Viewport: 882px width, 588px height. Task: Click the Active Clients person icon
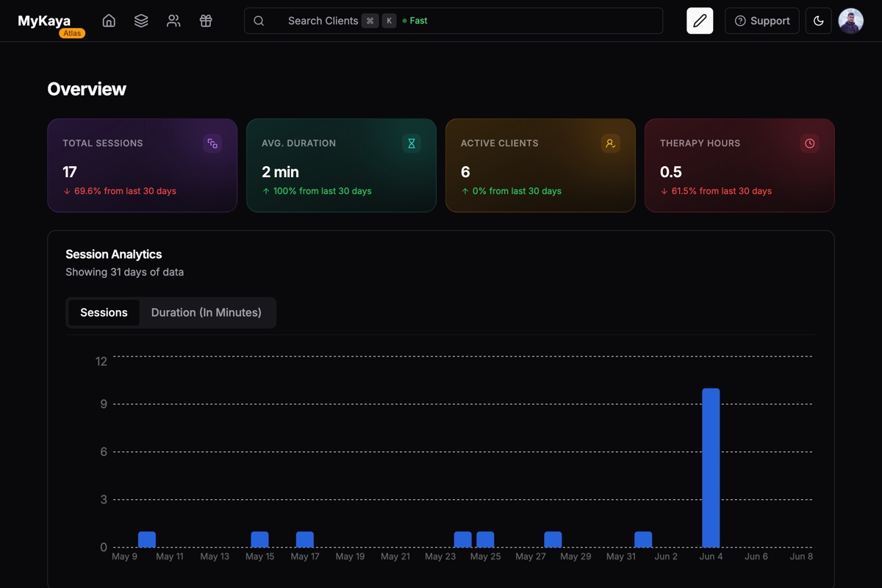[611, 143]
